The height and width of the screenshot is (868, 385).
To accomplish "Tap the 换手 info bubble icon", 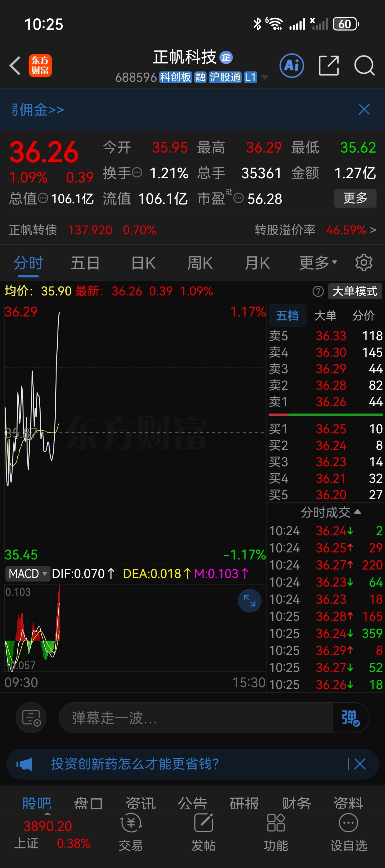I will (137, 173).
